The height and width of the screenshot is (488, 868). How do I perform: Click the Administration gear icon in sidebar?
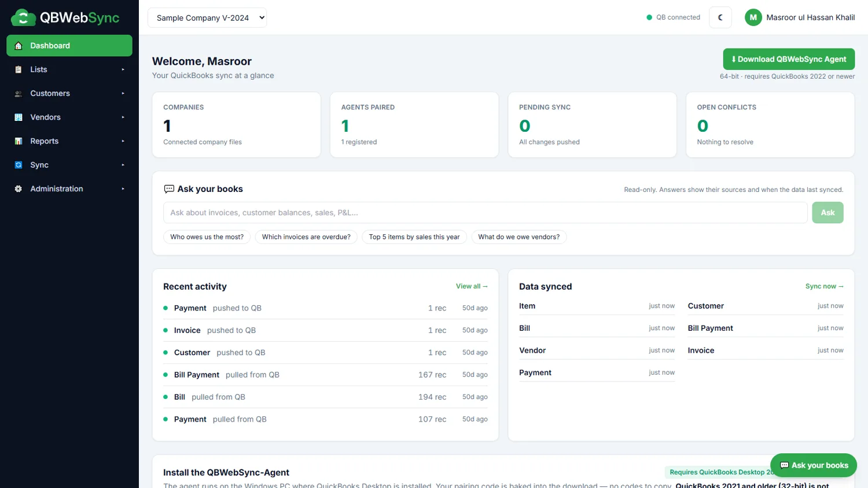coord(19,189)
